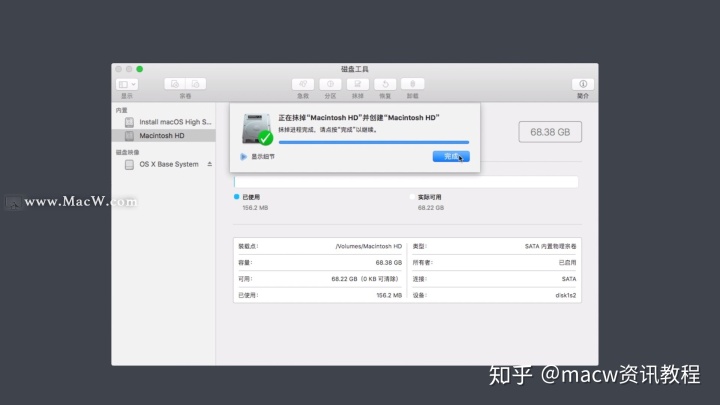Expand the 显示细节 disclosure triangle

243,157
